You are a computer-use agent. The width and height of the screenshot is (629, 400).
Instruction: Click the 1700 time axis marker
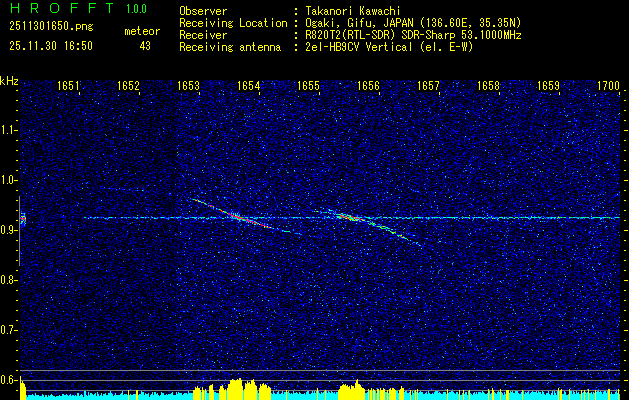609,86
